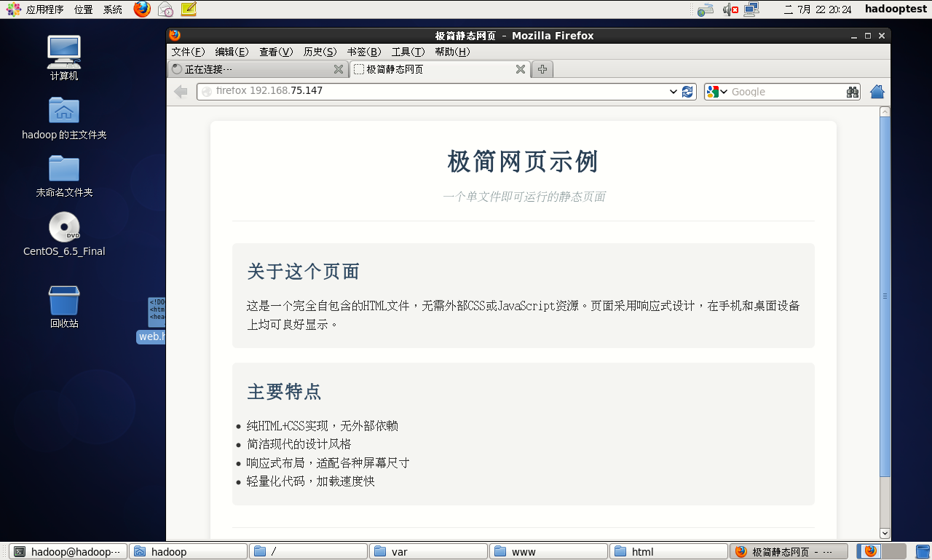
Task: Minimize the Firefox window
Action: coord(854,36)
